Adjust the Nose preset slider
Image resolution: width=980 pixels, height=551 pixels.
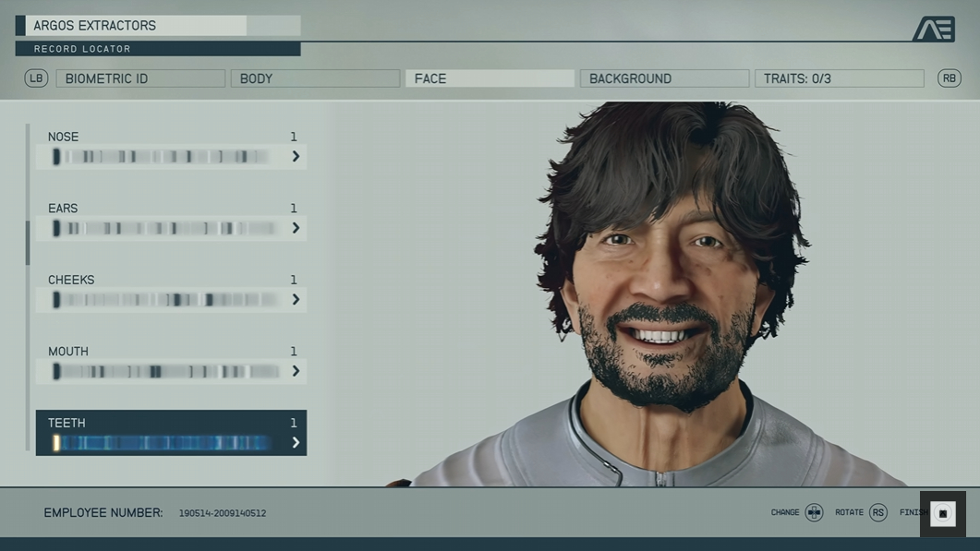click(x=163, y=156)
